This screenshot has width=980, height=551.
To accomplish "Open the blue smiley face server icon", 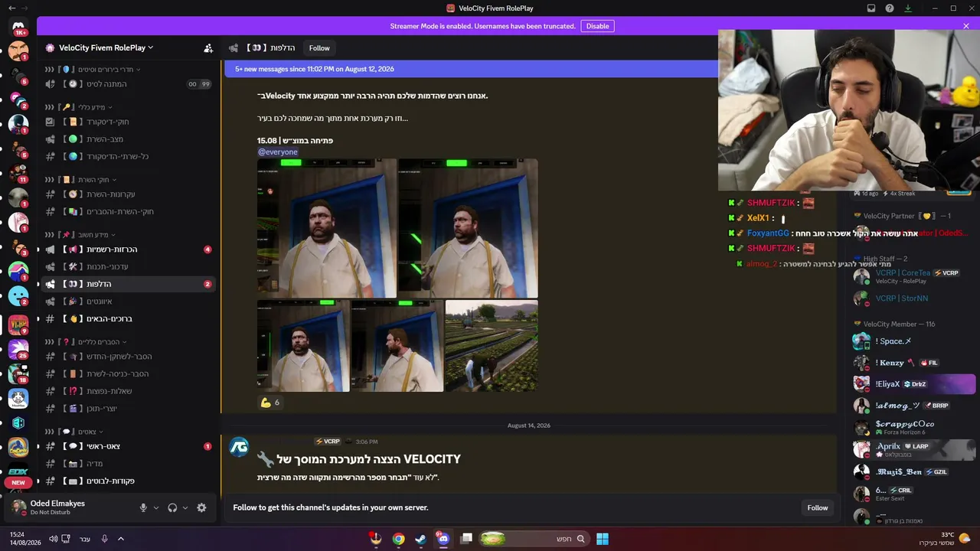I will (x=18, y=295).
